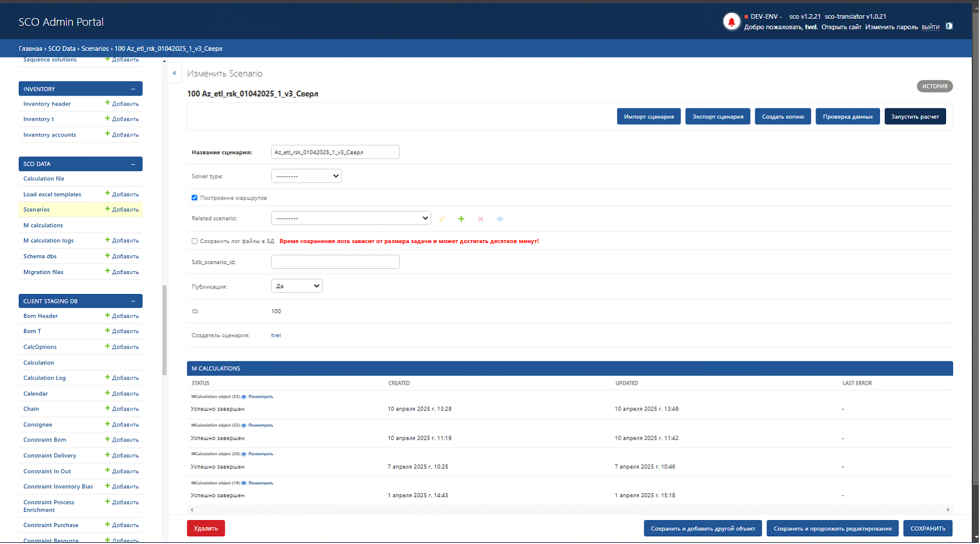Image resolution: width=980 pixels, height=544 pixels.
Task: Toggle the light/dark theme icon
Action: point(949,26)
